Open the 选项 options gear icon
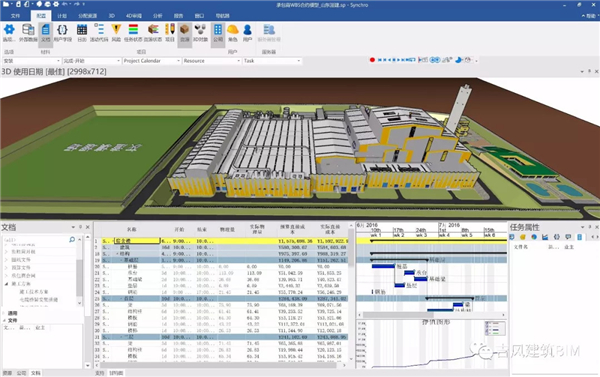 click(x=9, y=33)
